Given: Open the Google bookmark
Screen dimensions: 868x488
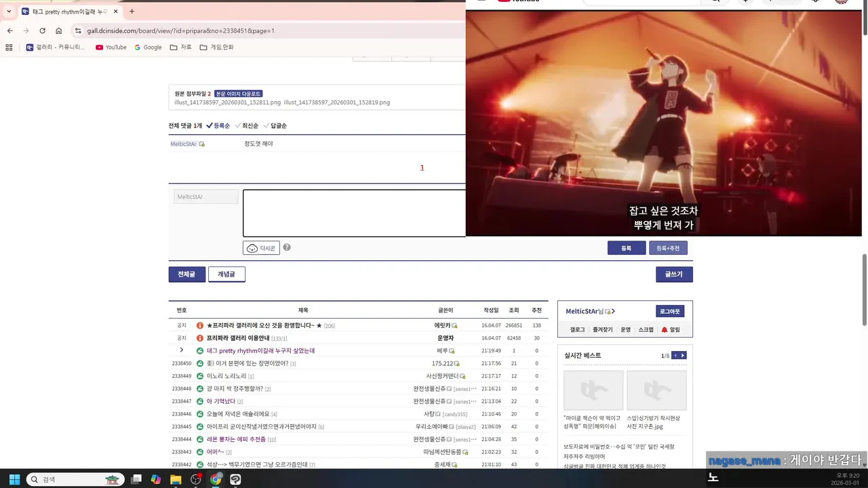Looking at the screenshot, I should coord(148,47).
